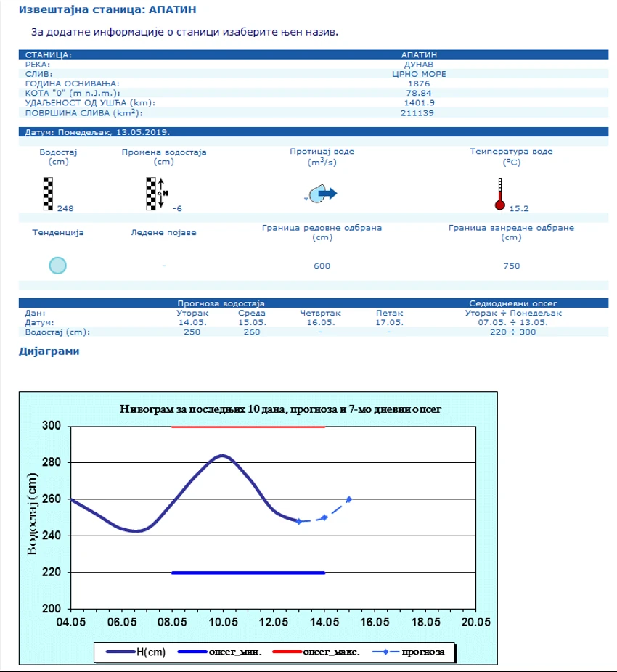The width and height of the screenshot is (617, 672).
Task: Click the date bar Понедељак, 13.05.2019.
Action: (x=314, y=132)
